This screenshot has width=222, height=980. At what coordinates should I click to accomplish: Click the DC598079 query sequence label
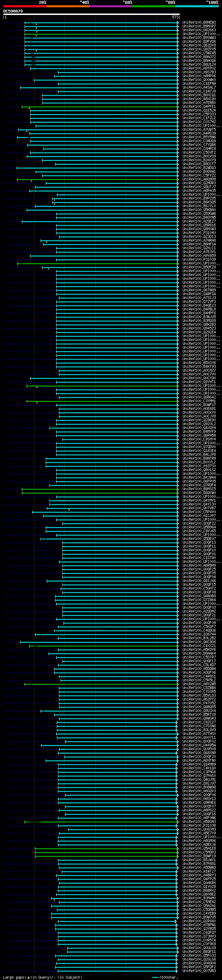(13, 11)
